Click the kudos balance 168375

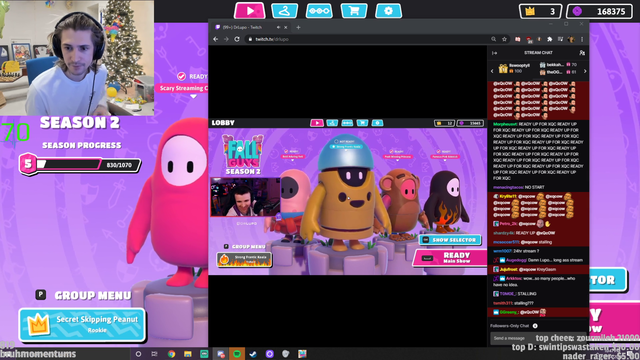[x=600, y=11]
